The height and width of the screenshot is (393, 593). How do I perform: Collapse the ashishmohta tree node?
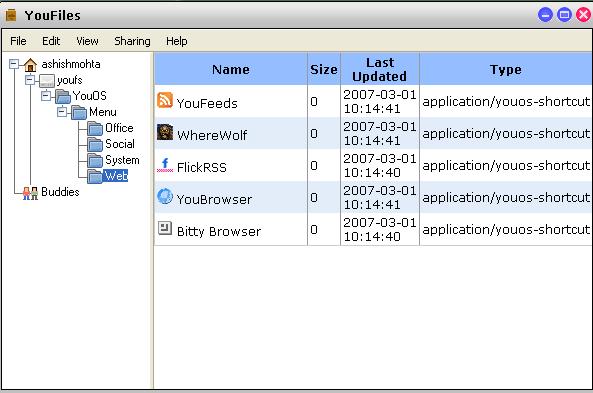(x=14, y=64)
